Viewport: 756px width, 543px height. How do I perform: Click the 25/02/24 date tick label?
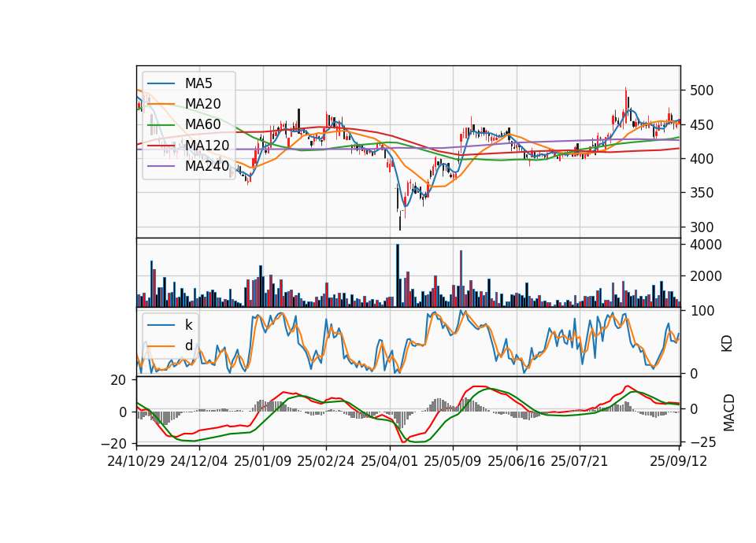pyautogui.click(x=326, y=461)
